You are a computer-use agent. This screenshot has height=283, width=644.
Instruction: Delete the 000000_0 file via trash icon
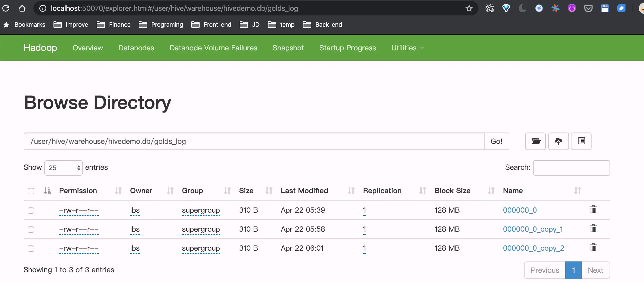click(x=593, y=210)
